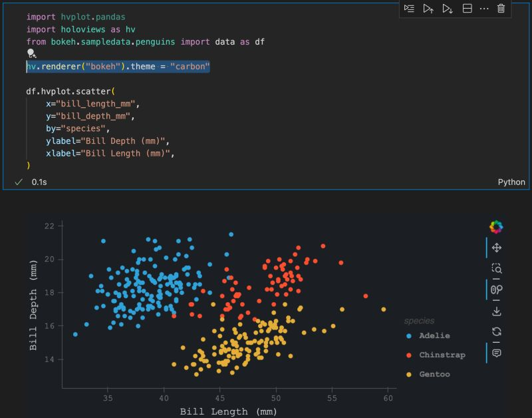Reset the plot view
The height and width of the screenshot is (418, 532).
pos(497,329)
